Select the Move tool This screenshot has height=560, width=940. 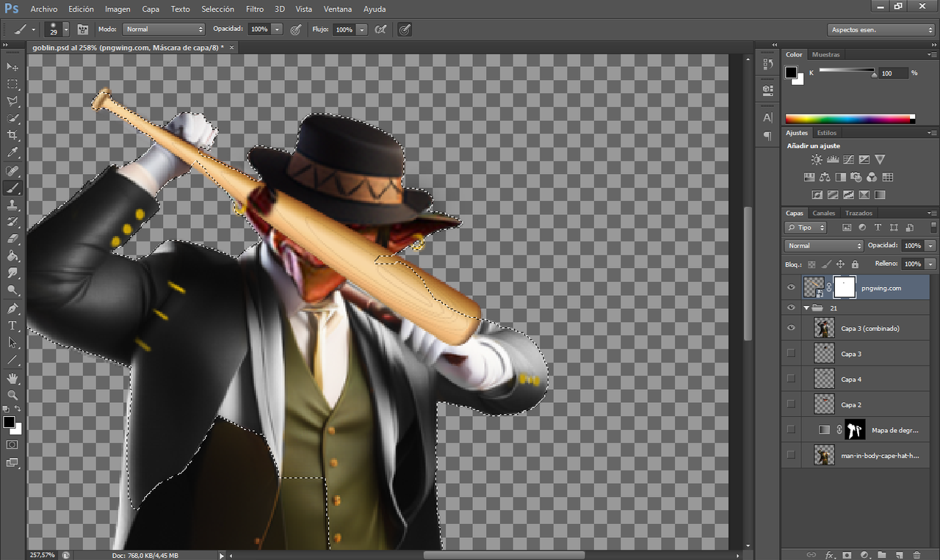12,67
